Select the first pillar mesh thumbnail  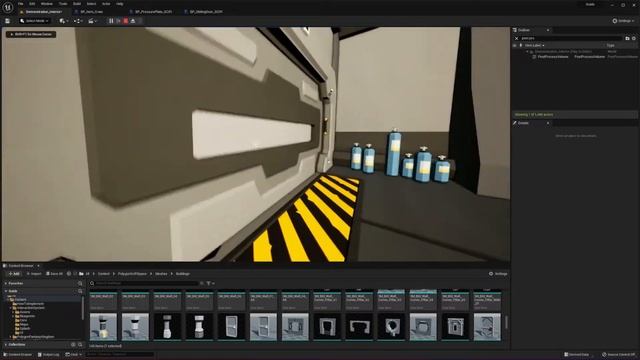pos(103,327)
